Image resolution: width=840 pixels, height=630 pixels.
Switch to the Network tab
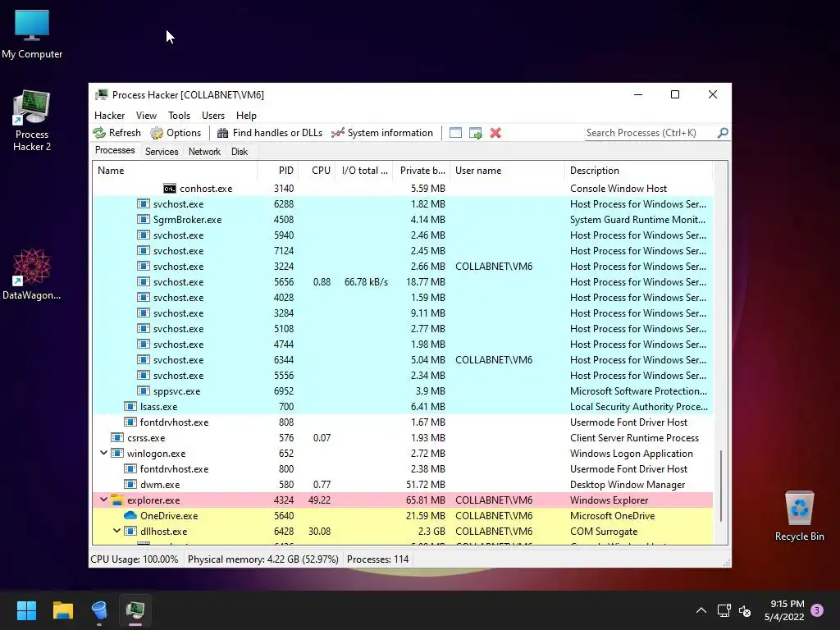click(x=204, y=152)
